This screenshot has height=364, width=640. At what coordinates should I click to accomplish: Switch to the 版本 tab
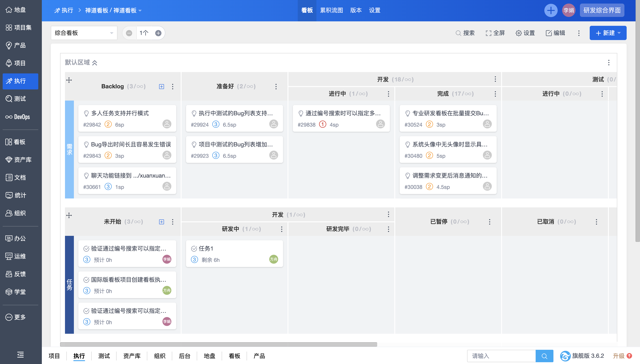click(x=356, y=10)
